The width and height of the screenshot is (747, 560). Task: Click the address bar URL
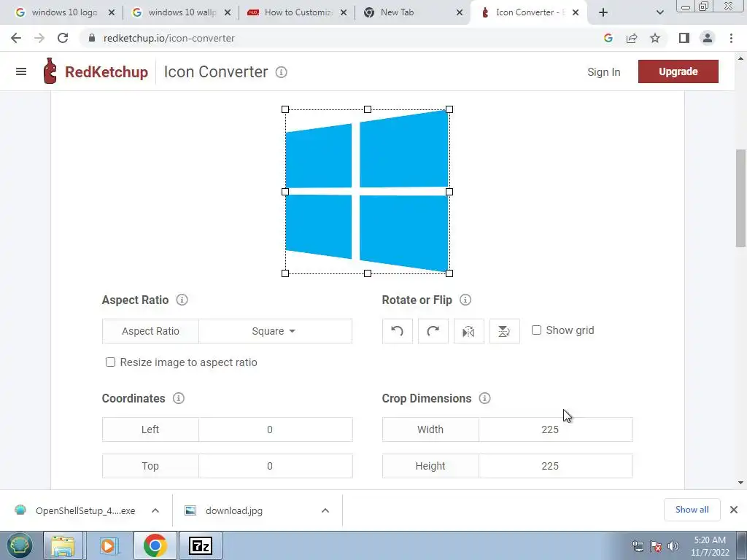(169, 38)
